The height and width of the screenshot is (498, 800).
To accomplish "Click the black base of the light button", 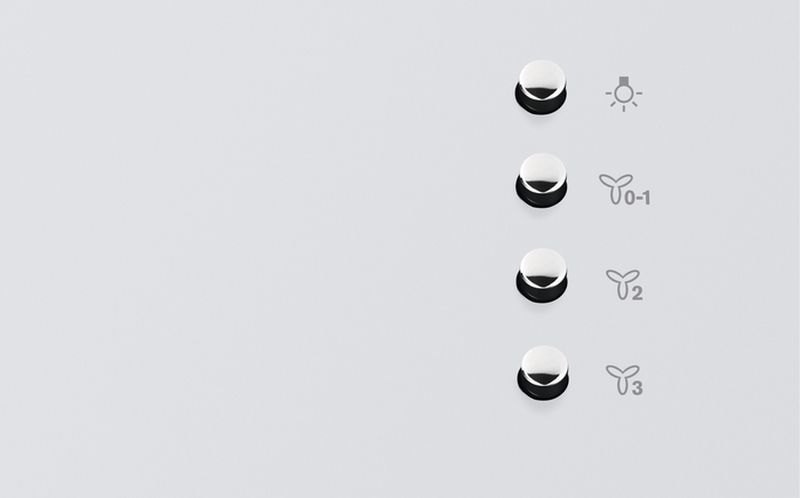I will (x=540, y=106).
